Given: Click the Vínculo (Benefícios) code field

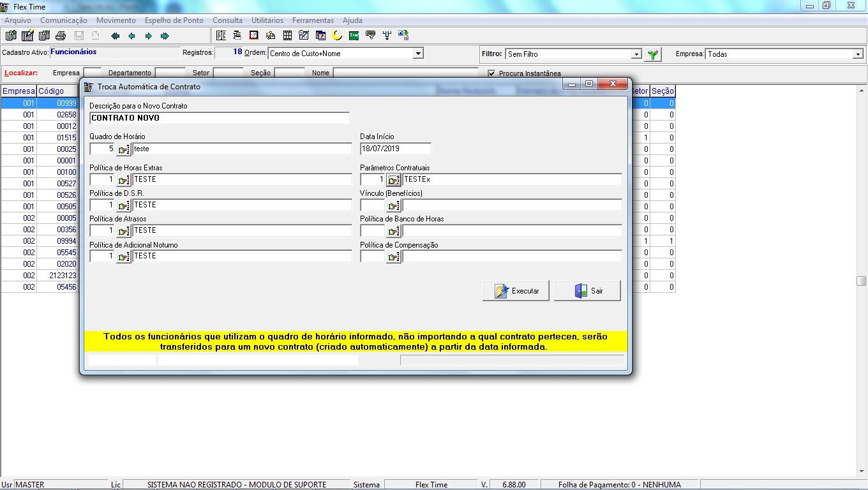Looking at the screenshot, I should click(x=373, y=205).
